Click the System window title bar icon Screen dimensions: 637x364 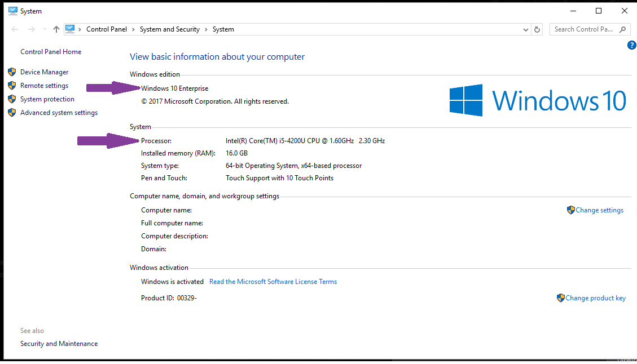12,11
